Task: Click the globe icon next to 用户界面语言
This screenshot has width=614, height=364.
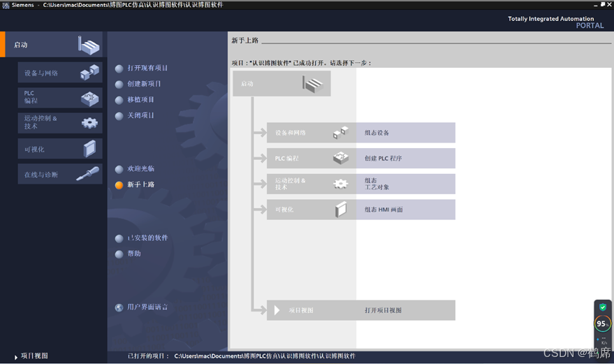Action: pyautogui.click(x=119, y=307)
